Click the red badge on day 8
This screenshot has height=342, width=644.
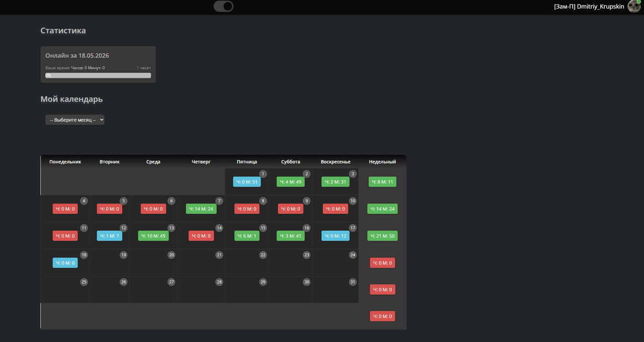click(x=247, y=209)
